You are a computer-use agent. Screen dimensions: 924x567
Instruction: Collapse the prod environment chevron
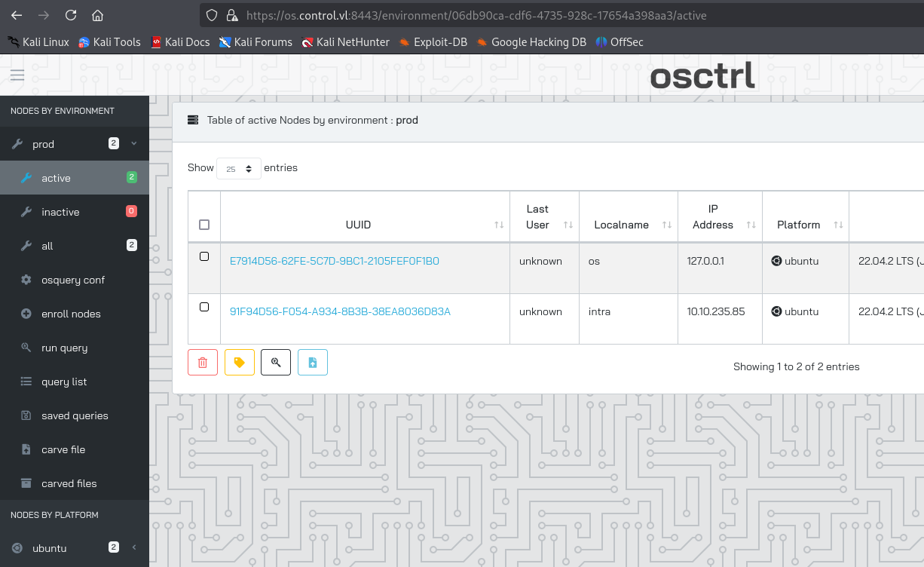tap(134, 143)
